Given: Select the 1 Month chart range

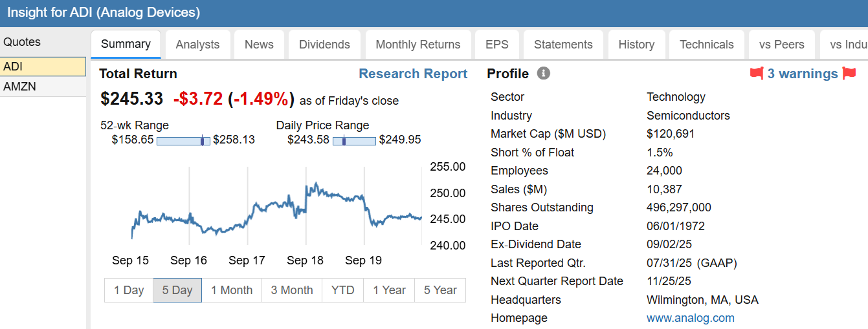Looking at the screenshot, I should pyautogui.click(x=232, y=290).
